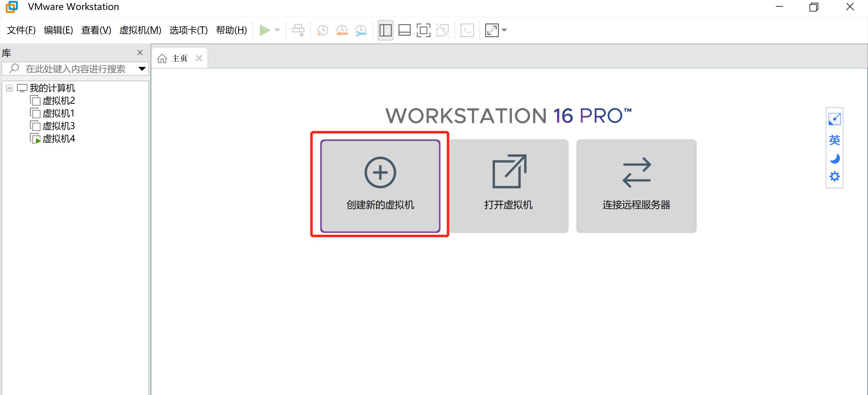This screenshot has width=868, height=395.
Task: Select 虚拟机3 in the library tree
Action: 52,126
